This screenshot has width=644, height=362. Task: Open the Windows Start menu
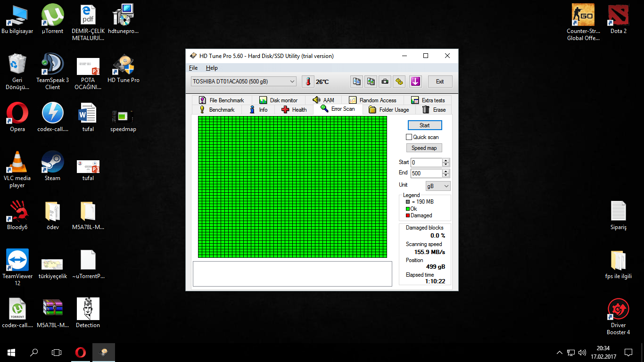[x=11, y=352]
